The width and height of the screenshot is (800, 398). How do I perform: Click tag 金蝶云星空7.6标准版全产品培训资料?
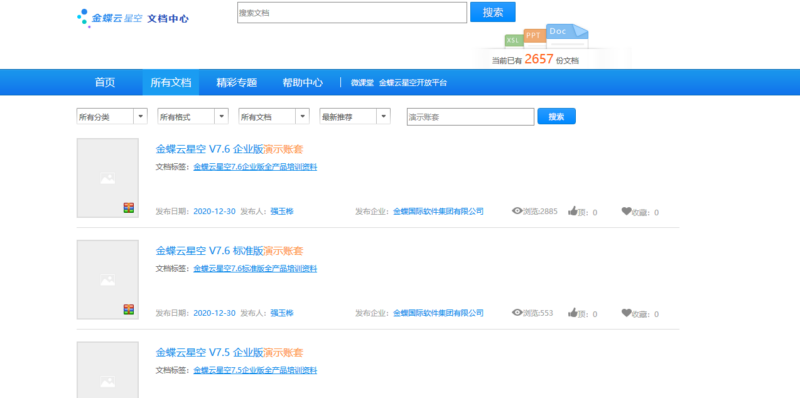coord(255,268)
